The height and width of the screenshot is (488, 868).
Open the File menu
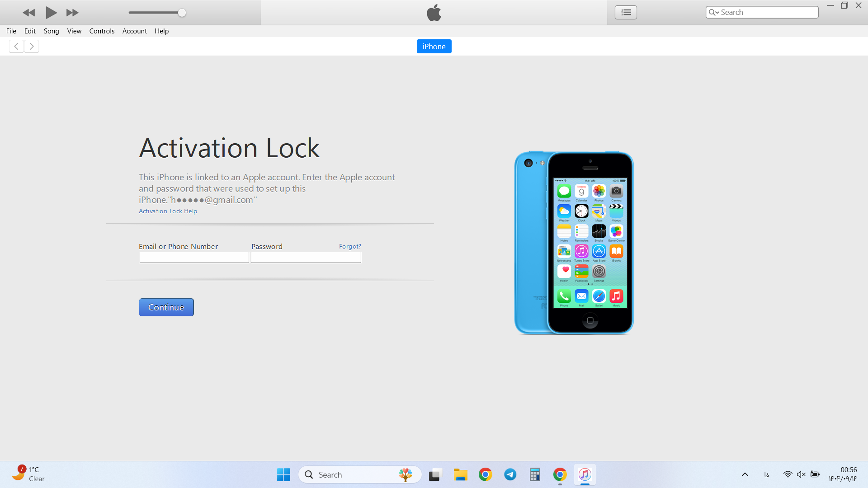pyautogui.click(x=11, y=31)
